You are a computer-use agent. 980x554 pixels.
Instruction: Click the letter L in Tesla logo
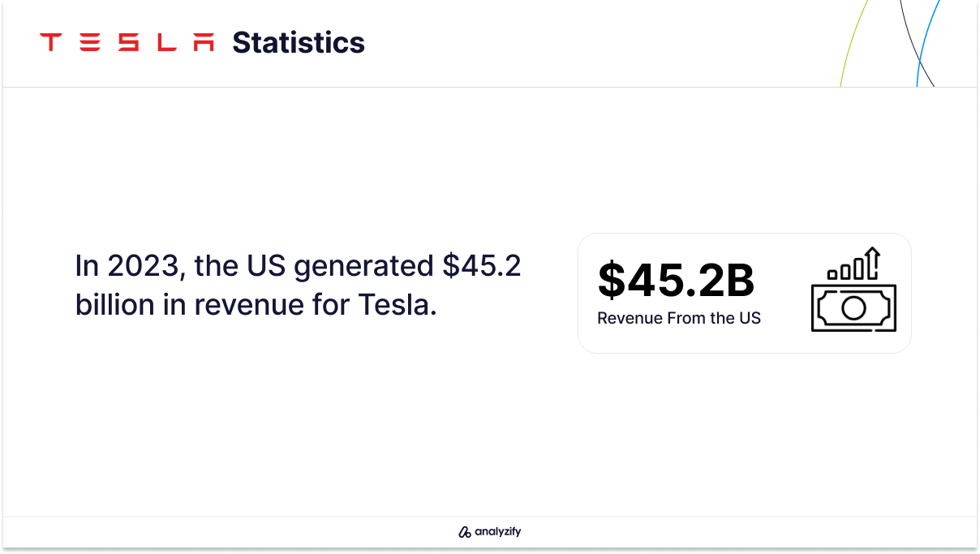166,42
